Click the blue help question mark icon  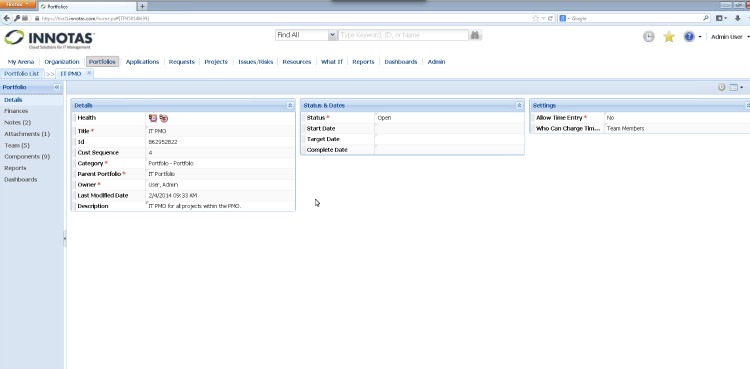pyautogui.click(x=689, y=37)
